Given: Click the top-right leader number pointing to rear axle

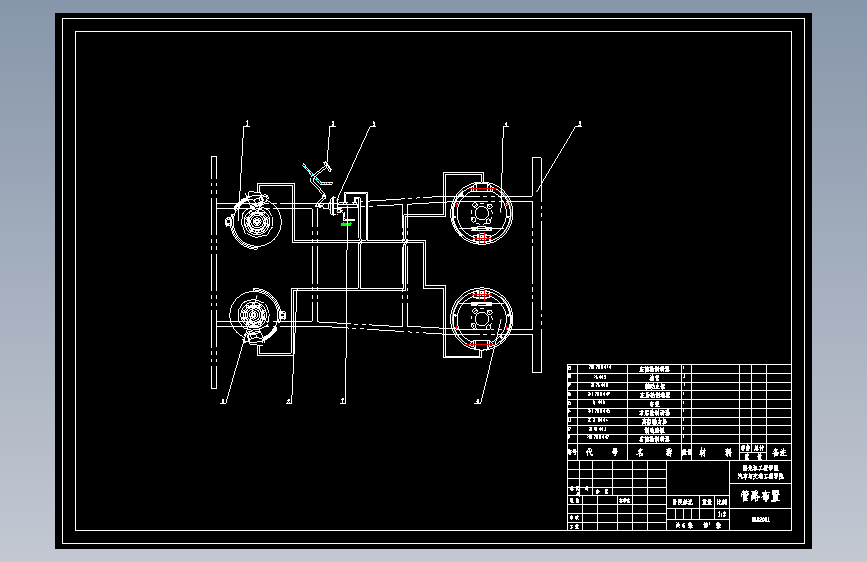Looking at the screenshot, I should (579, 123).
